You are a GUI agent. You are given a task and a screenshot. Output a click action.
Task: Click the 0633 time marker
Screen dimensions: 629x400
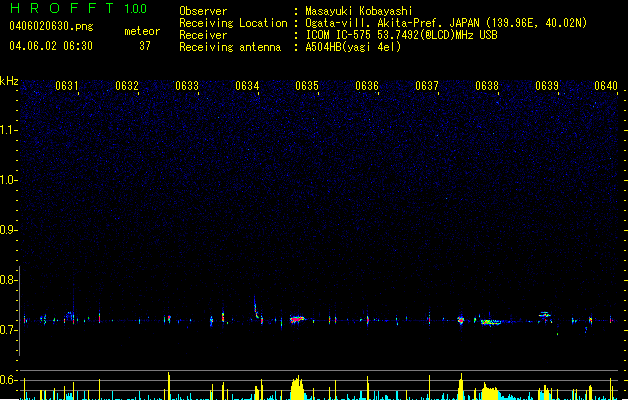pyautogui.click(x=187, y=86)
